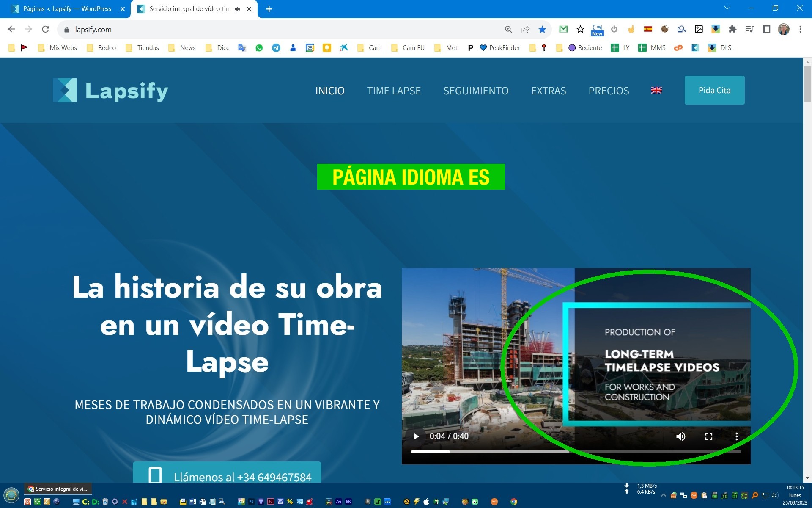The height and width of the screenshot is (508, 812).
Task: Mute the tab audio speaker icon
Action: click(x=237, y=9)
